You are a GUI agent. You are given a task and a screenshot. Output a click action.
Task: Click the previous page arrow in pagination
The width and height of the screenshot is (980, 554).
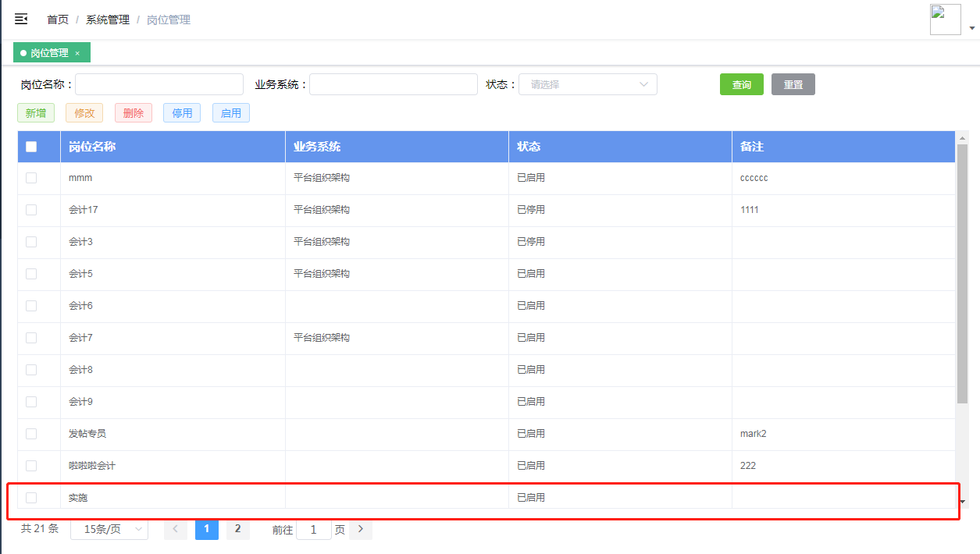tap(175, 528)
